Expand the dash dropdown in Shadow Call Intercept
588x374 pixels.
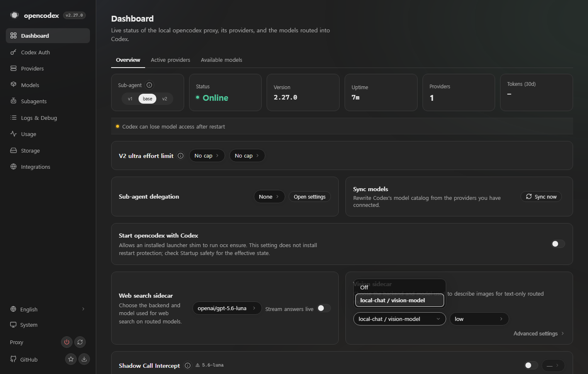[553, 365]
